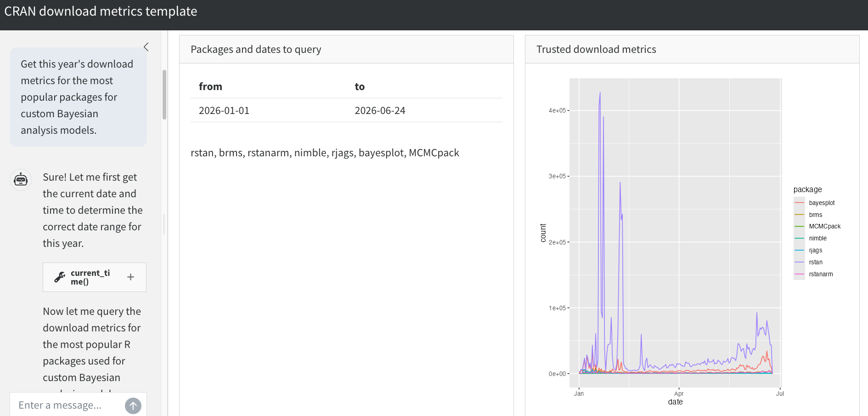Viewport: 868px width, 416px height.
Task: Click the user prompt chat bubble
Action: coord(78,97)
